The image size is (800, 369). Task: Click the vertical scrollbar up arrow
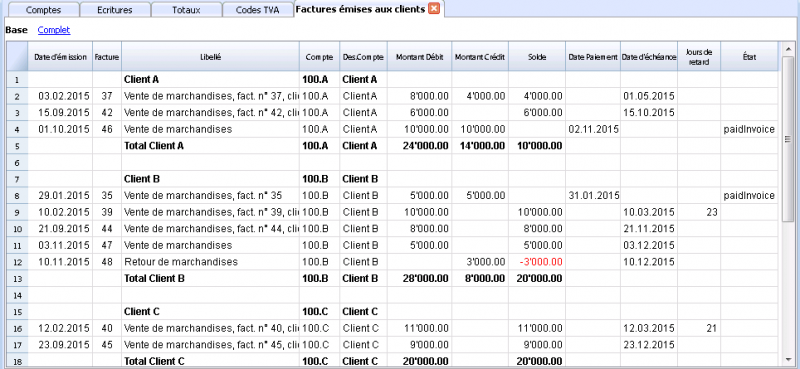coord(788,48)
